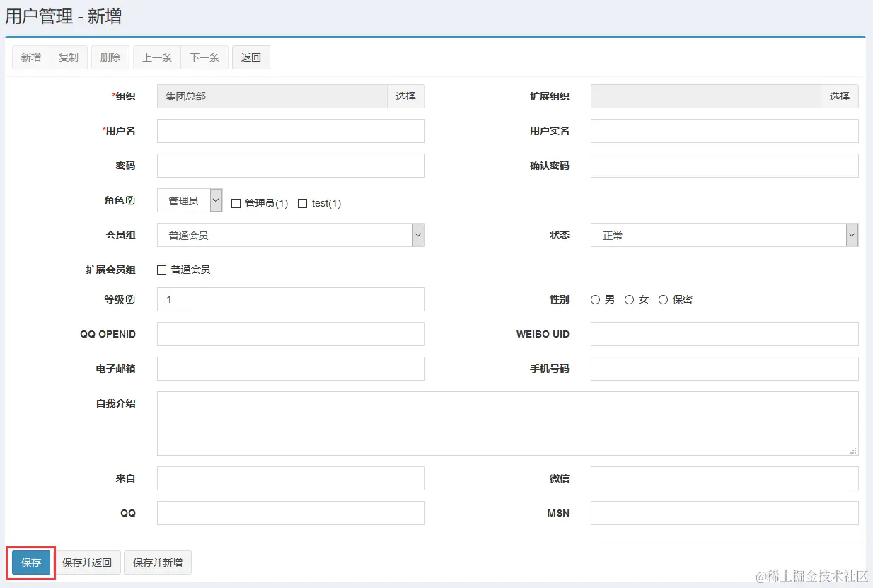Viewport: 873px width, 588px height.
Task: Go to previous record with 上一条
Action: 157,57
